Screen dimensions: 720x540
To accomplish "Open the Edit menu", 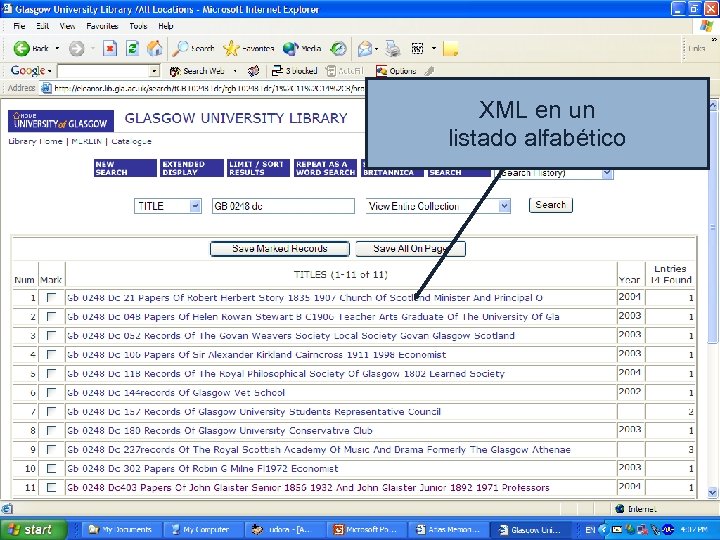I will coord(42,26).
